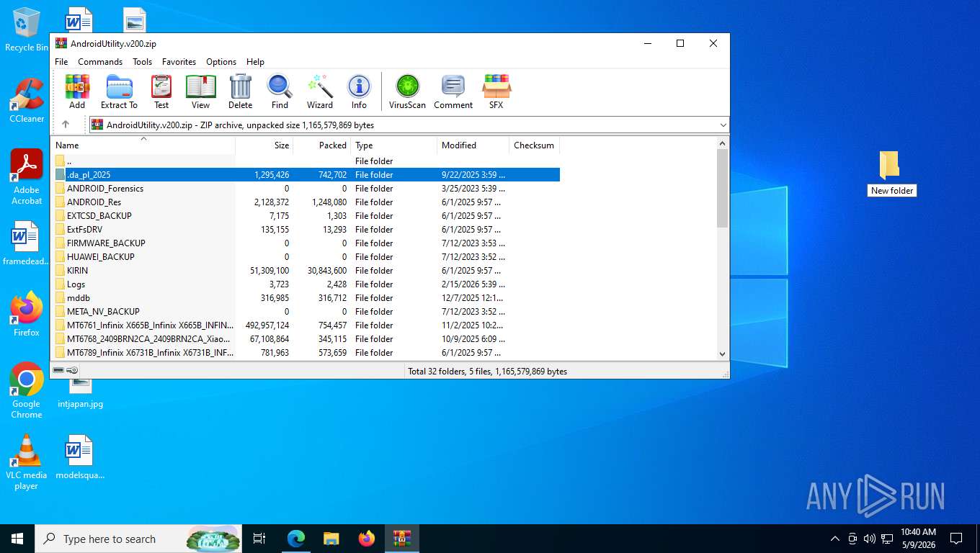
Task: Open the notifications action center
Action: pos(956,539)
